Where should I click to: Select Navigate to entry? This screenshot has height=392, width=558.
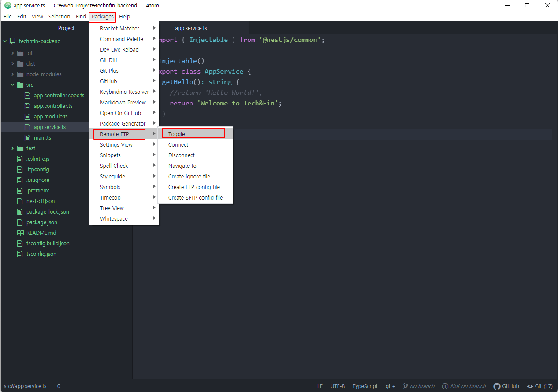click(195, 166)
